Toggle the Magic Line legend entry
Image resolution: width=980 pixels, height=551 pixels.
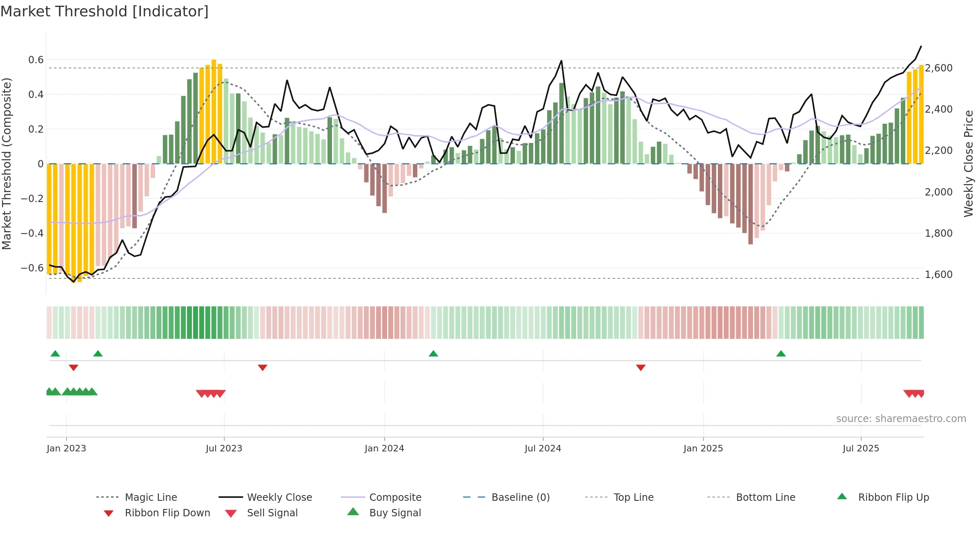coord(136,497)
